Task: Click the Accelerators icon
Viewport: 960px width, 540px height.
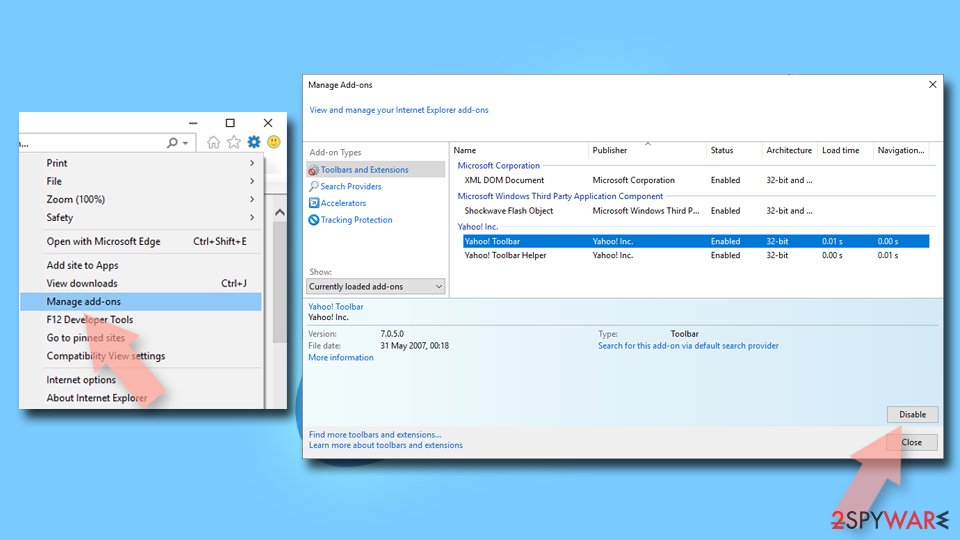Action: click(313, 203)
